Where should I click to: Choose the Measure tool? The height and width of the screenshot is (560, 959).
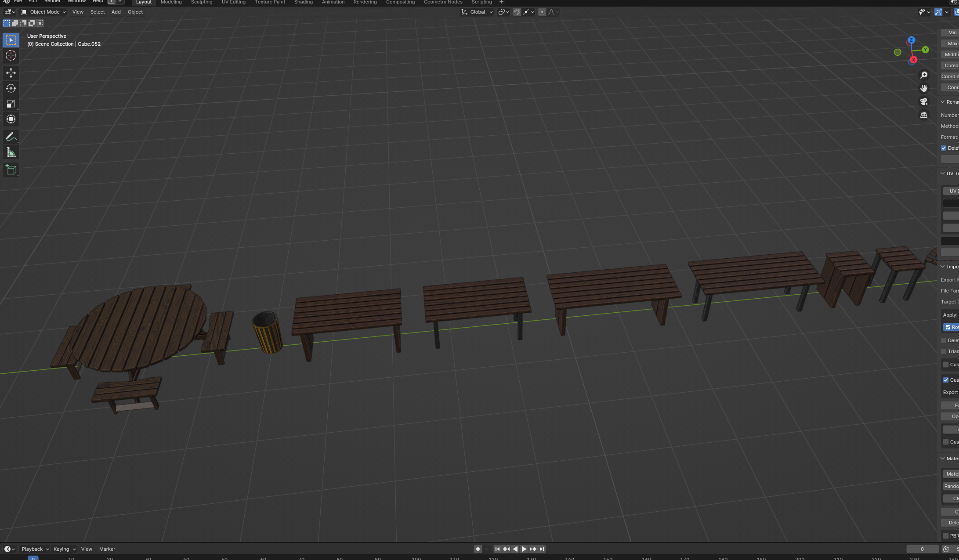pyautogui.click(x=11, y=152)
